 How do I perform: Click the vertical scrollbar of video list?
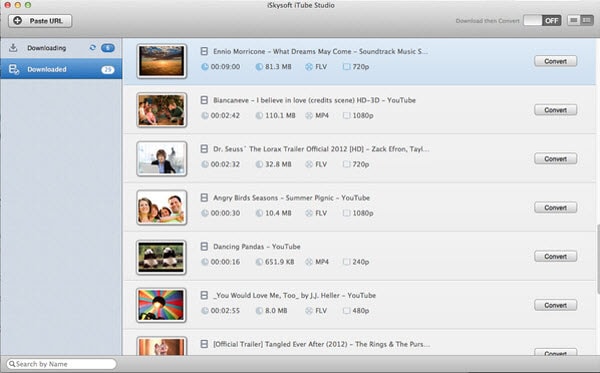597,260
